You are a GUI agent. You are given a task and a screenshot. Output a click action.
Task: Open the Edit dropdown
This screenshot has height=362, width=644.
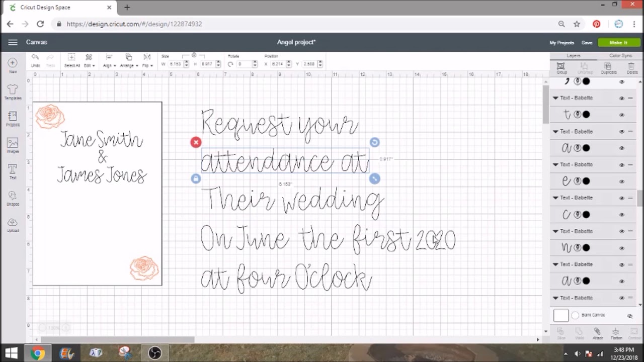[x=89, y=60]
